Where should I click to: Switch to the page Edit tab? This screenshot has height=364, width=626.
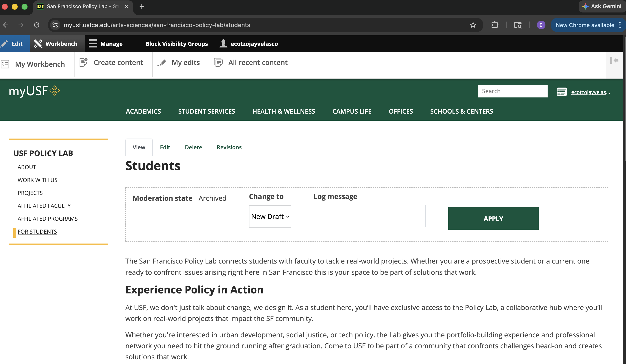(x=165, y=147)
